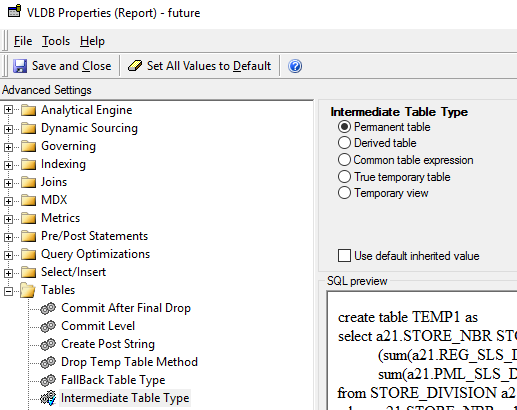
Task: Click the MDX folder icon
Action: click(29, 200)
